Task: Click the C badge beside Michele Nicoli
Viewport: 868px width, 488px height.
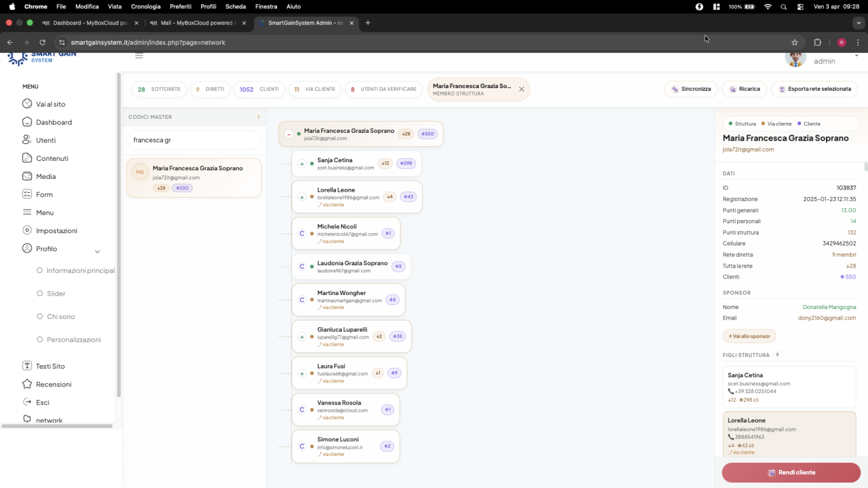Action: pos(302,234)
